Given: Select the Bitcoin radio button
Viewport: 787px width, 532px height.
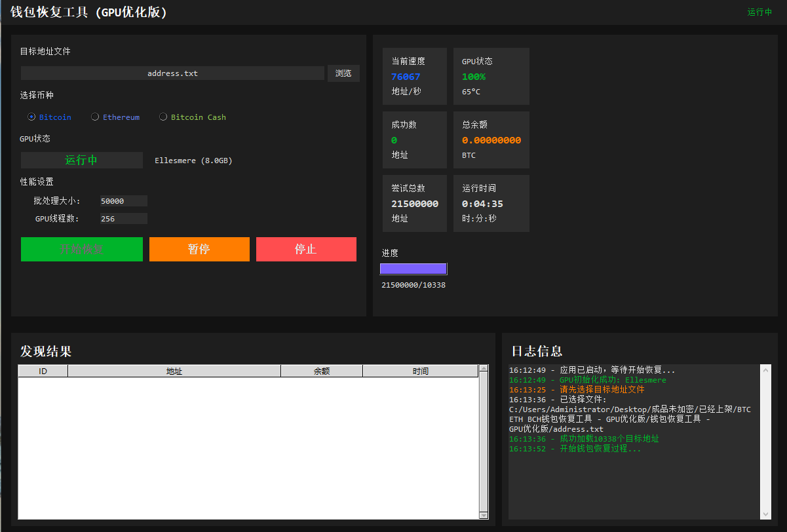Looking at the screenshot, I should (31, 117).
